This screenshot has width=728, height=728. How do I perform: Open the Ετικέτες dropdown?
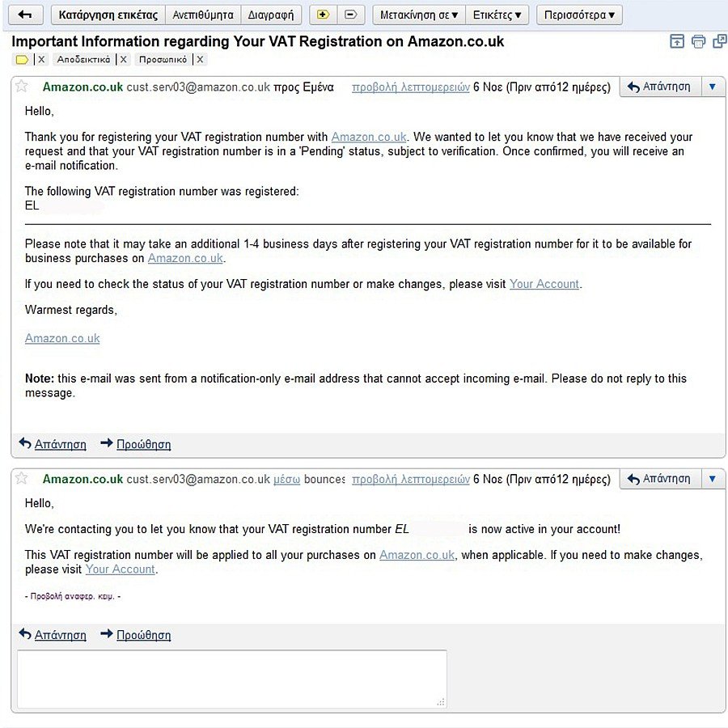[x=497, y=15]
